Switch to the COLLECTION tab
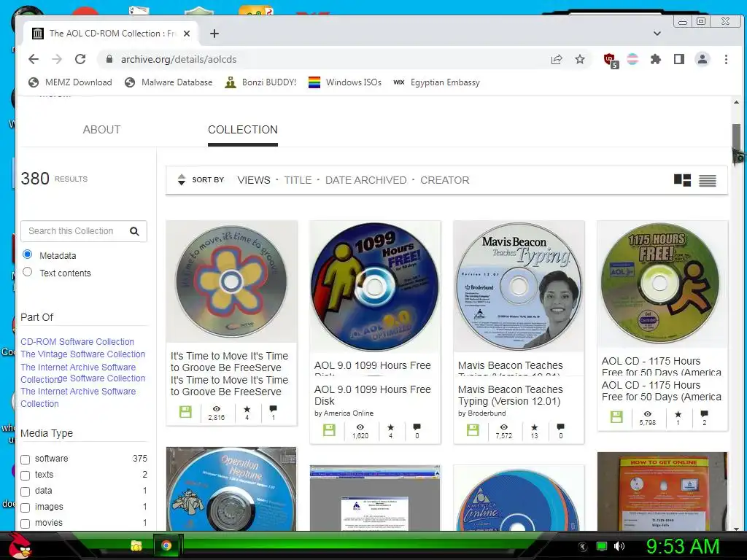747x560 pixels. pos(243,130)
